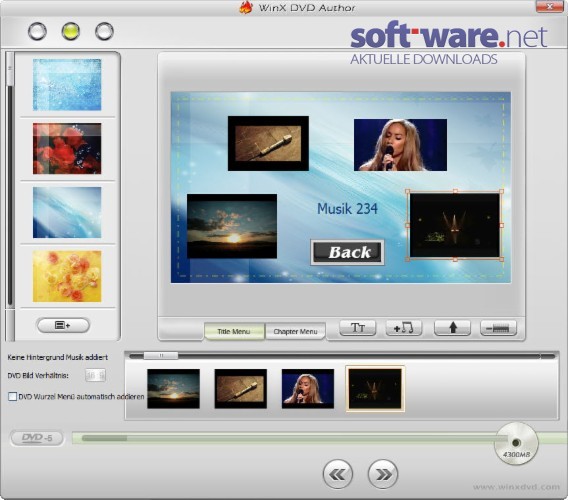Screen dimensions: 568x500
Task: Click the remove minus bar button
Action: coord(498,328)
